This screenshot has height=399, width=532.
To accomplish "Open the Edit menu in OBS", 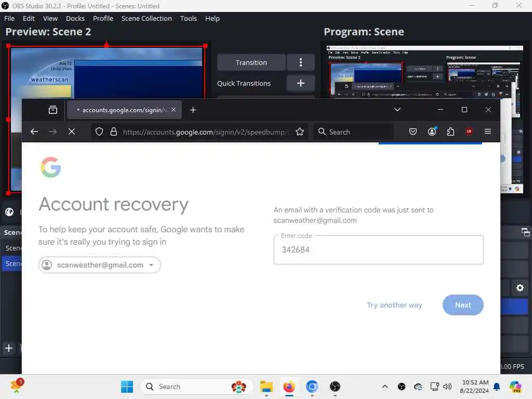I will [x=29, y=18].
